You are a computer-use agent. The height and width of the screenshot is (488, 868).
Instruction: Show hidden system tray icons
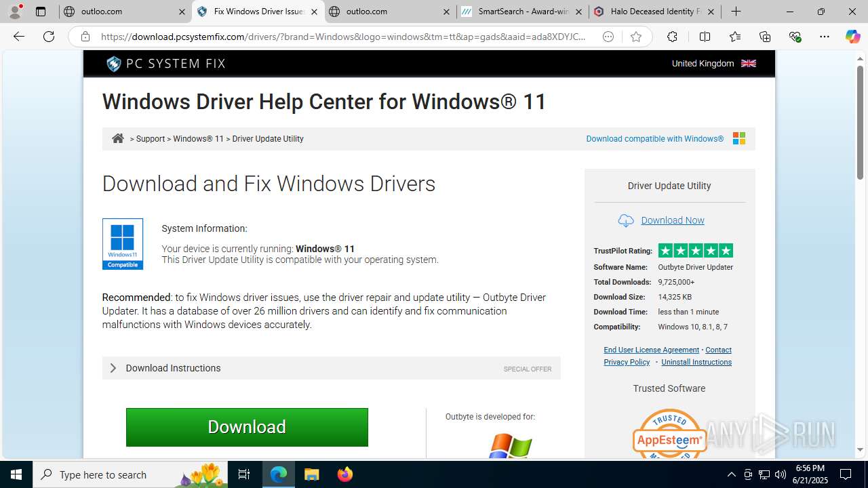click(x=731, y=474)
